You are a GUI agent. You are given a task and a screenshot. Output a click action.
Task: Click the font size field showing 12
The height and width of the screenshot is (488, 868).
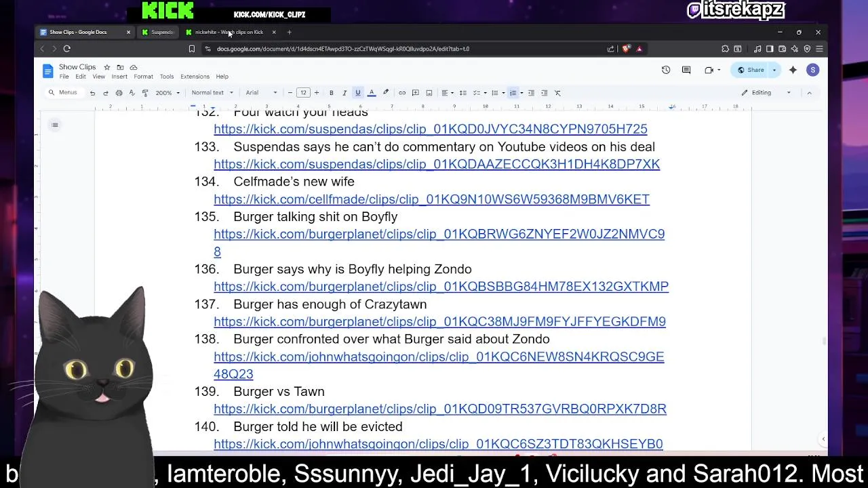[x=303, y=93]
